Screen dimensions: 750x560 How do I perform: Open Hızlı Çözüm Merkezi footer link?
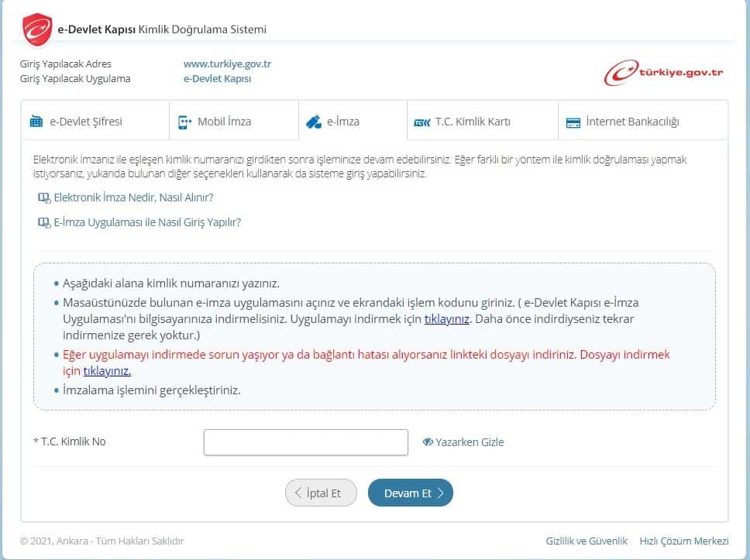pyautogui.click(x=684, y=541)
